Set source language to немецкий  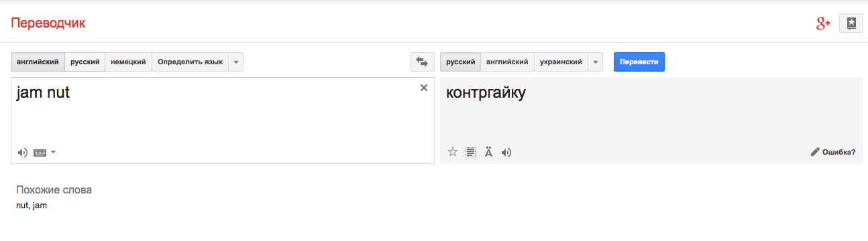pos(128,62)
